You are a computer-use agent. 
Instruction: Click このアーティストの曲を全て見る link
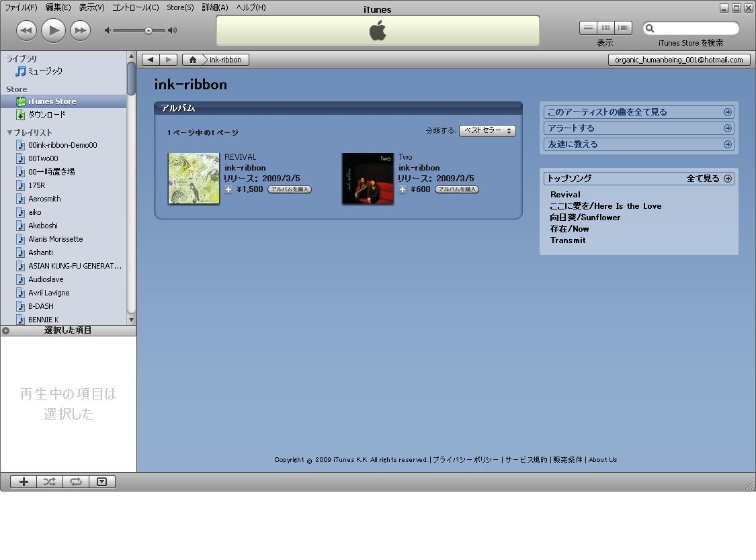coord(639,112)
